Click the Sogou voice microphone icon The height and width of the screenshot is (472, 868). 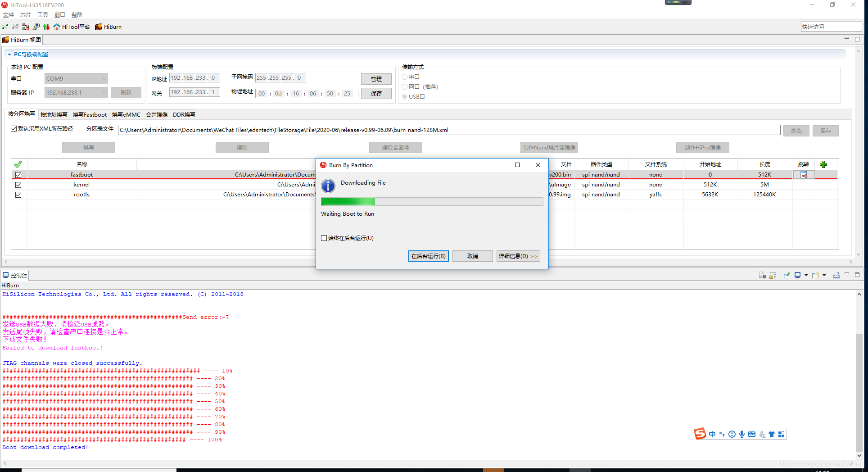pyautogui.click(x=742, y=434)
